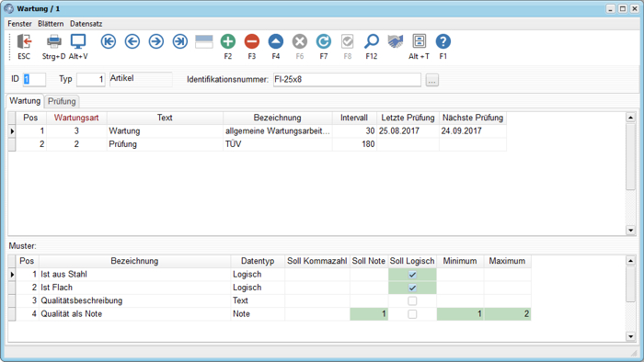This screenshot has width=644, height=362.
Task: Click the list view icon beside navigation arrows
Action: pyautogui.click(x=204, y=41)
